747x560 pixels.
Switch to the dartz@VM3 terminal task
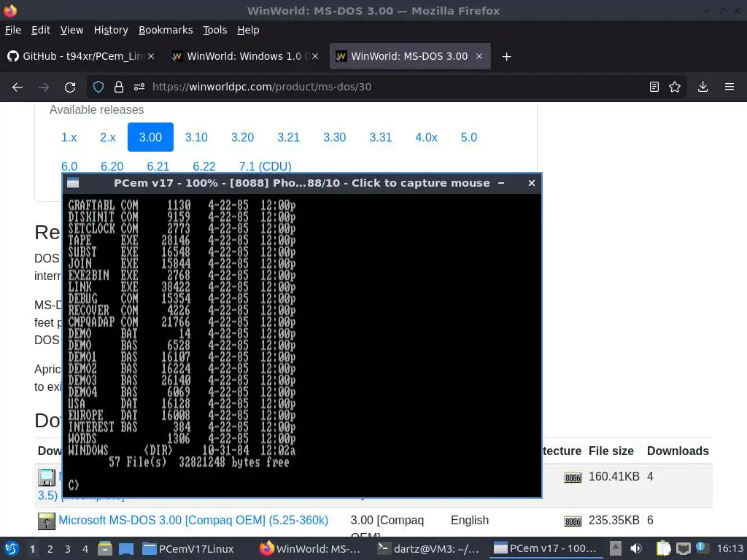[x=428, y=548]
